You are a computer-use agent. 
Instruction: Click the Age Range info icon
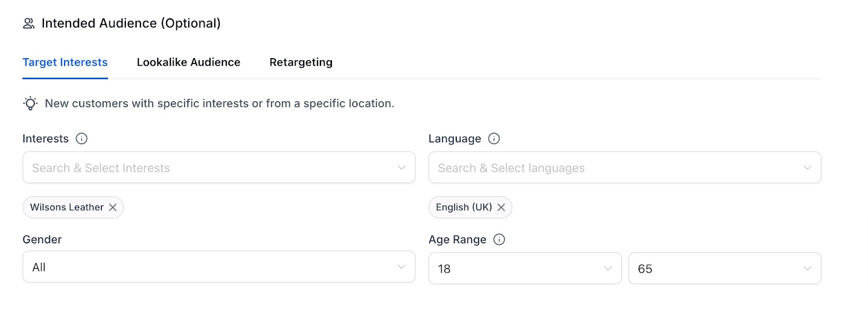click(x=499, y=239)
